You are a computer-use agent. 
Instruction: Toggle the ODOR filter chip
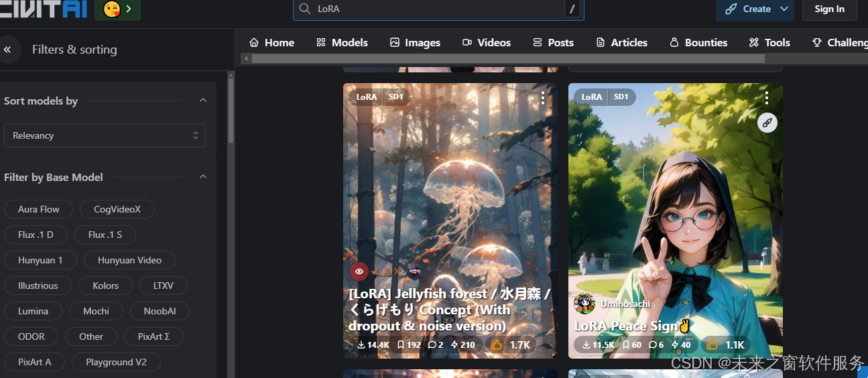[31, 336]
